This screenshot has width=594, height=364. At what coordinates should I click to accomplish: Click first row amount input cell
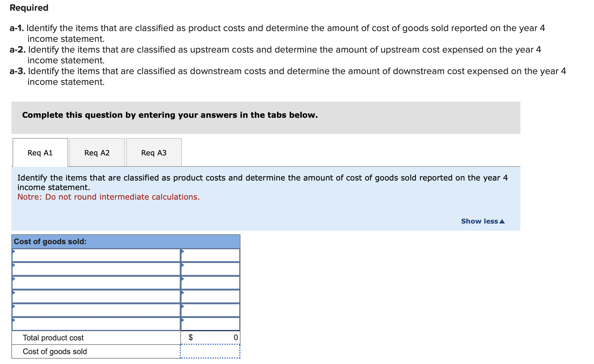click(x=210, y=255)
